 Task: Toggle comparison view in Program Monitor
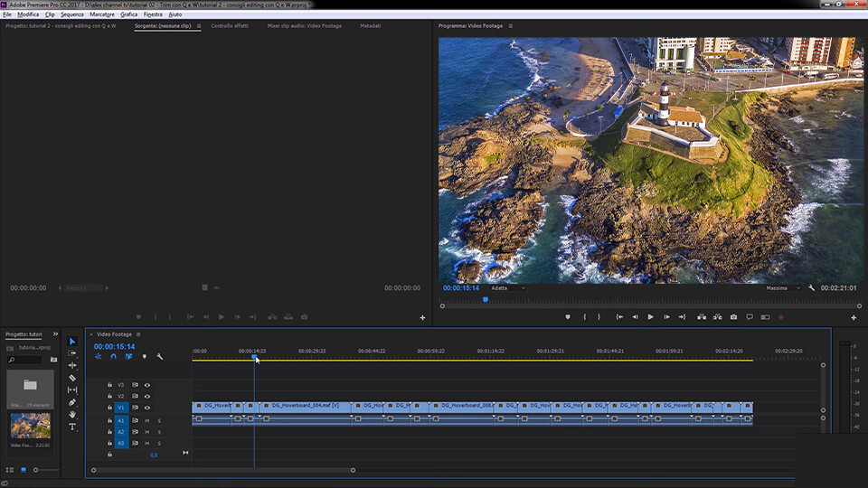click(766, 317)
